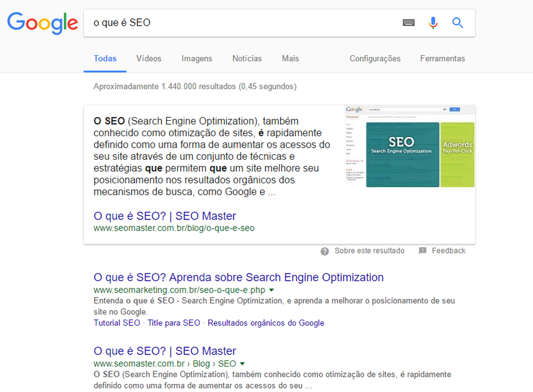The image size is (533, 392).
Task: Open featured snippet 'O que é SEO? | SEO Master' link
Action: pos(164,216)
